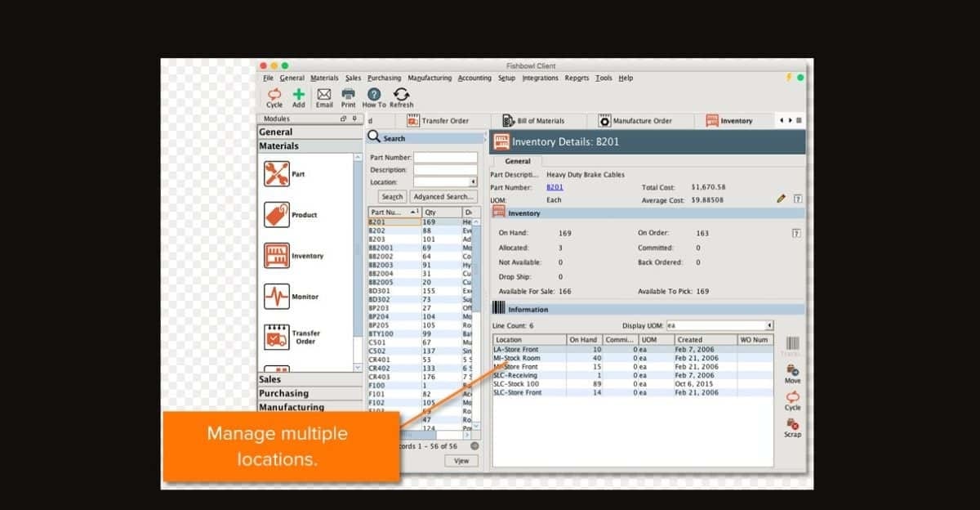Screen dimensions: 980x510
Task: Click the Cycle icon beside location table
Action: tap(792, 396)
